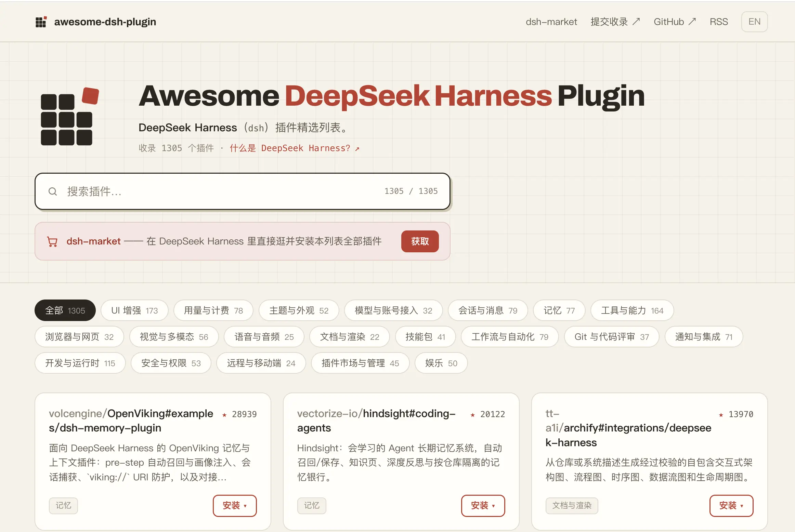Click star count 20122
This screenshot has width=795, height=532.
493,414
